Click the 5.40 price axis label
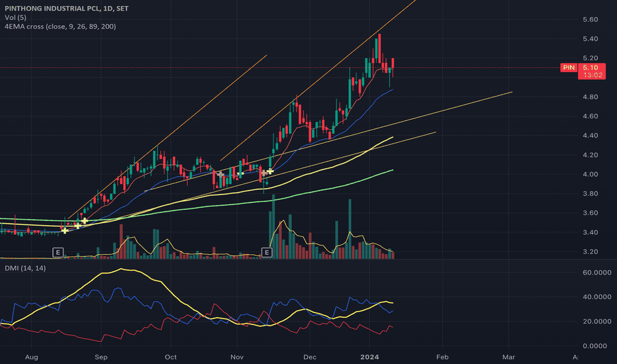This screenshot has height=364, width=617. pos(591,38)
